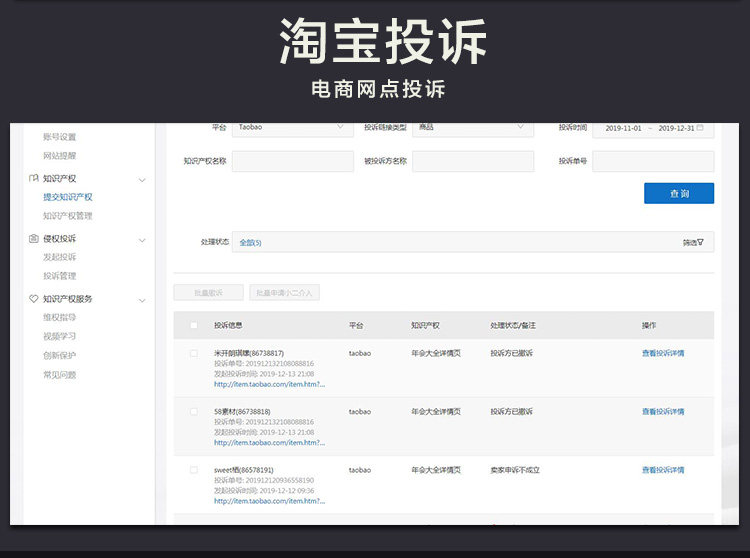The width and height of the screenshot is (750, 558).
Task: Click the calendar icon in date range field
Action: [x=700, y=128]
